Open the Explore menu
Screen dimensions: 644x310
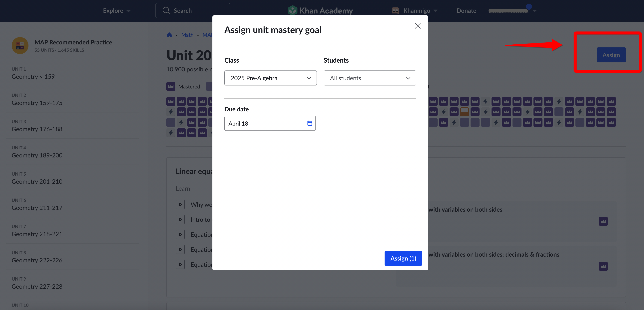point(117,10)
